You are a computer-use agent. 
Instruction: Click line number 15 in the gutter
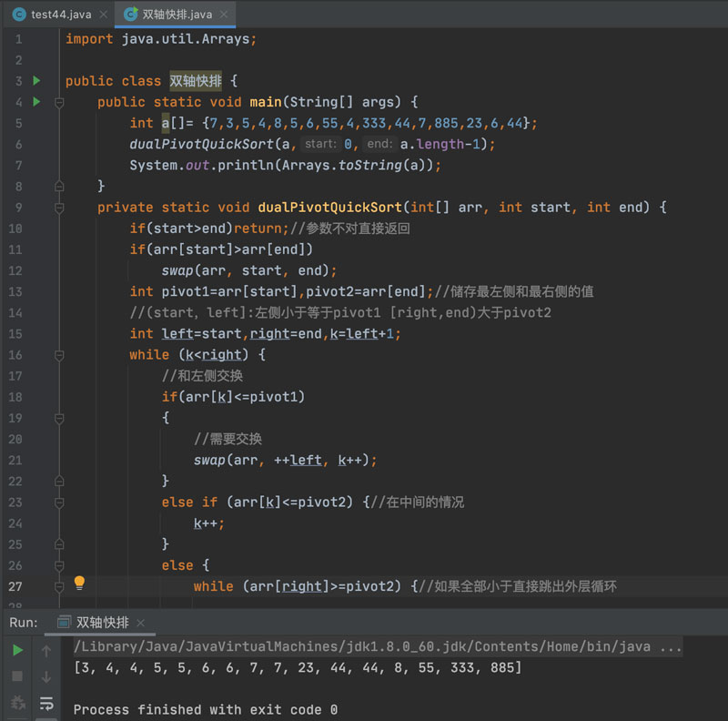[15, 333]
